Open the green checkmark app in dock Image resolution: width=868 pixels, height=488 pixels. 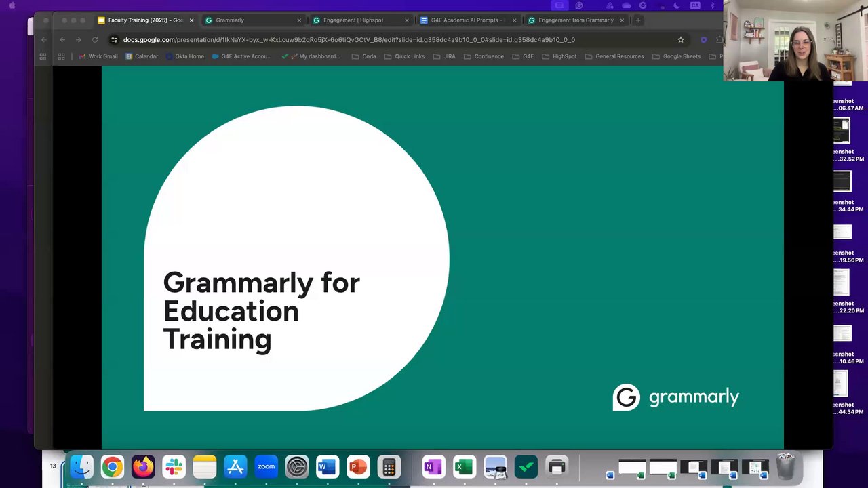526,467
